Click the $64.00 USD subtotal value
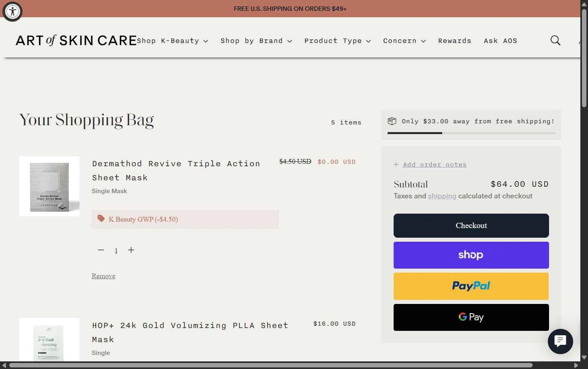588x369 pixels. tap(520, 184)
